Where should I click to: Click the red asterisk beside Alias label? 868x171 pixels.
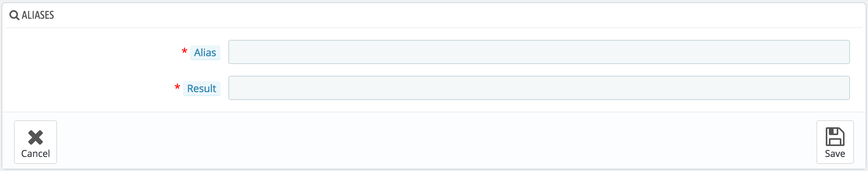coord(185,51)
